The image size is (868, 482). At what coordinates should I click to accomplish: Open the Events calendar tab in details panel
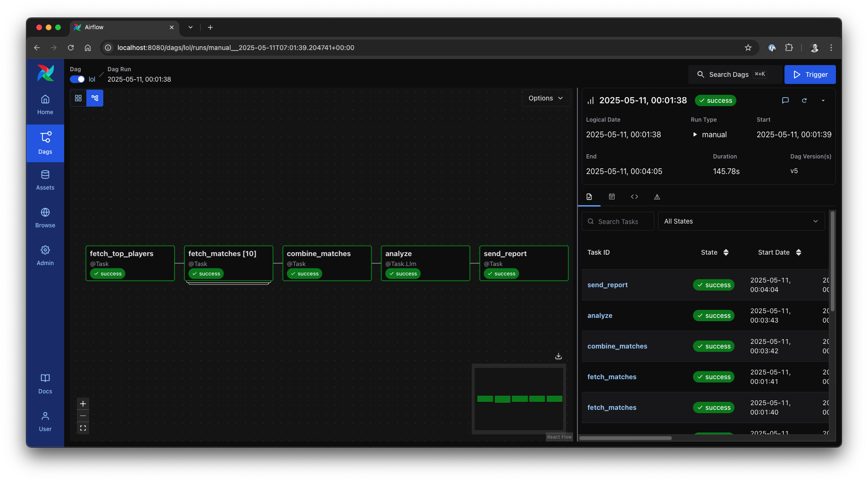[612, 197]
